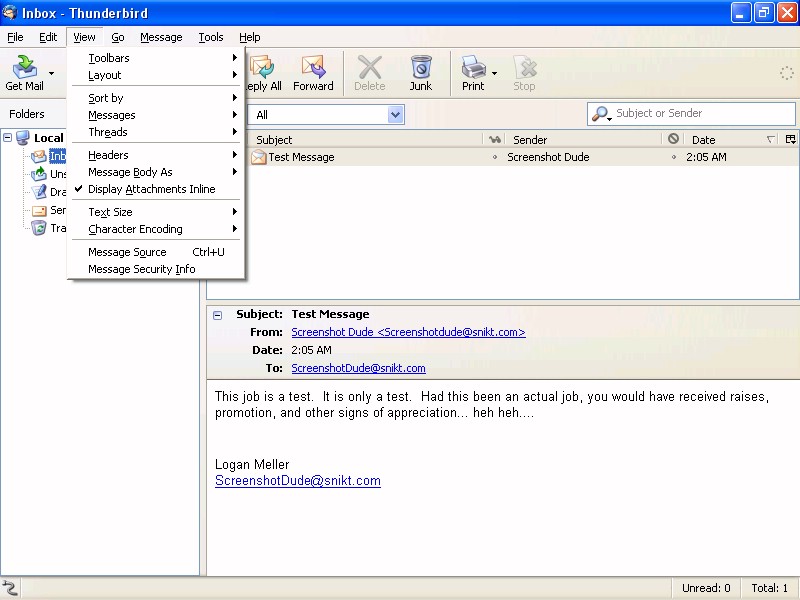Click the signature email link in body
The width and height of the screenshot is (800, 600).
pyautogui.click(x=297, y=481)
